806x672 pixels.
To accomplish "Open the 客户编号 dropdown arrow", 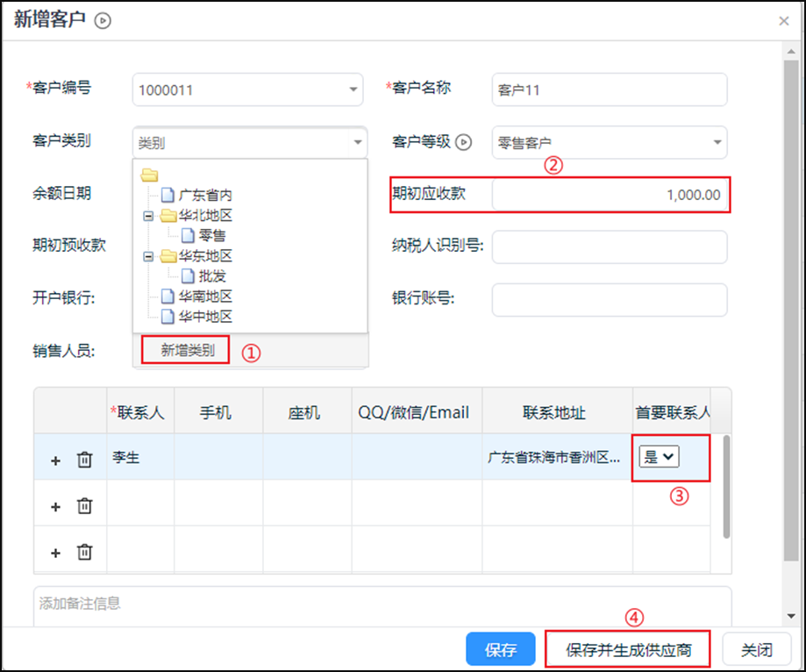I will (353, 89).
